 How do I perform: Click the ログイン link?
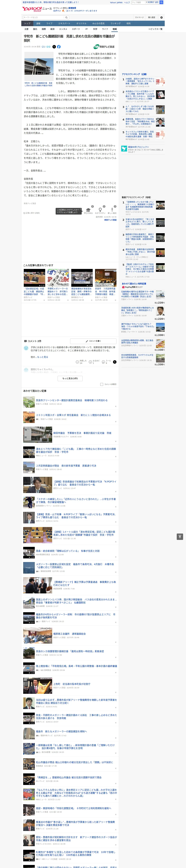pos(57,11)
